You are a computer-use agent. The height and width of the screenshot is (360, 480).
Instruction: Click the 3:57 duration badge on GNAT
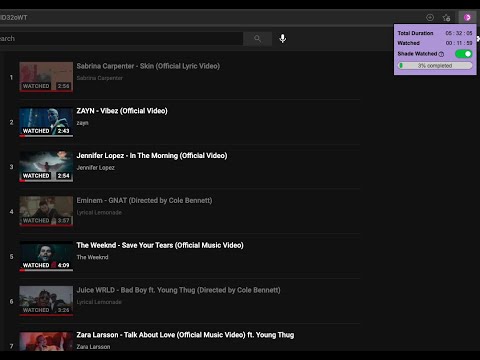pyautogui.click(x=63, y=220)
